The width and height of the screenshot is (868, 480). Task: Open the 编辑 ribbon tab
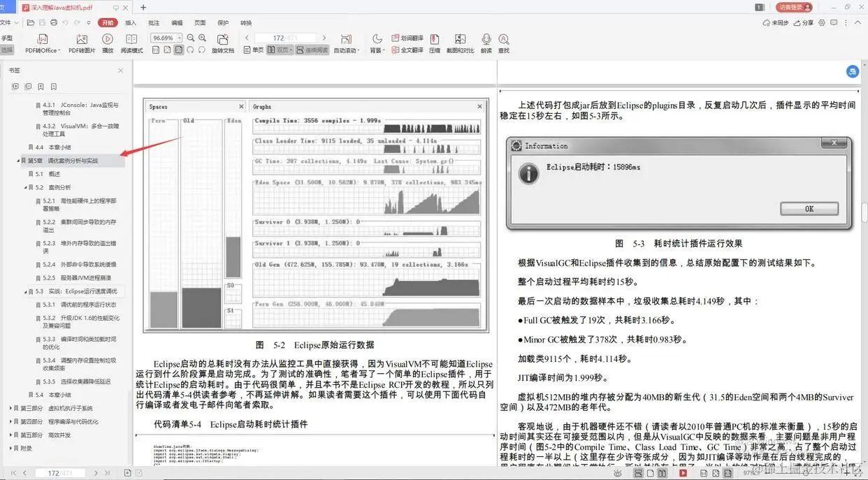point(177,22)
